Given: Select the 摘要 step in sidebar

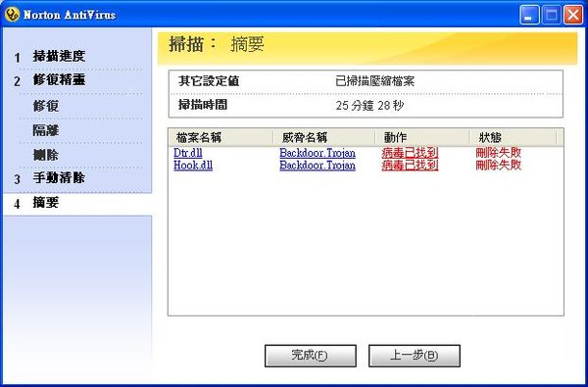Looking at the screenshot, I should pos(46,203).
